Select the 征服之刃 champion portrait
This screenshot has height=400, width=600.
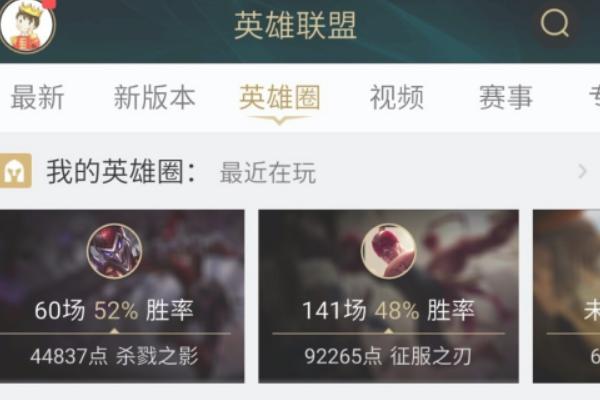(x=388, y=251)
